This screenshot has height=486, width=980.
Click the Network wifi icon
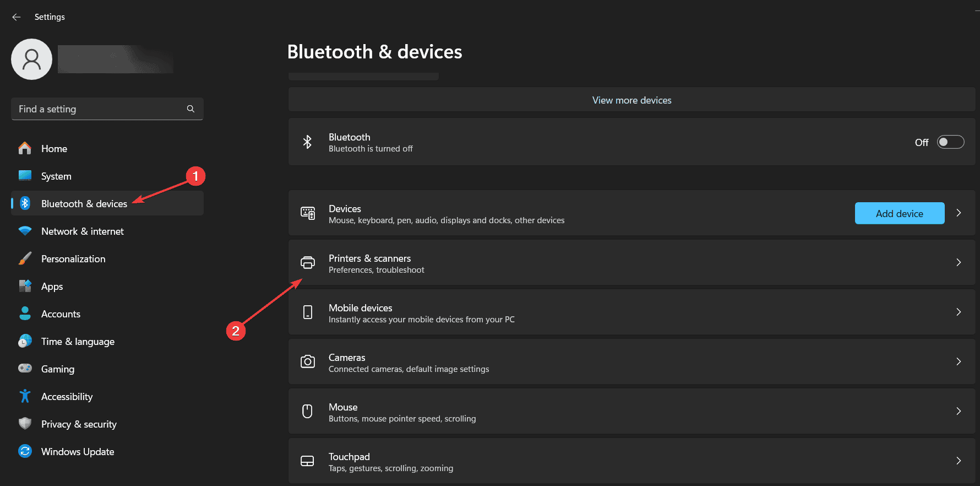click(25, 231)
